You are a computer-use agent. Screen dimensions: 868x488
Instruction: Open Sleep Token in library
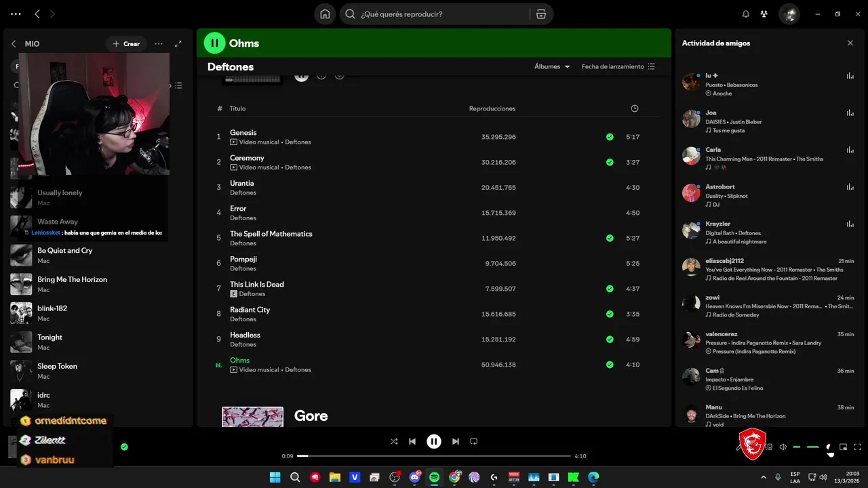98,371
